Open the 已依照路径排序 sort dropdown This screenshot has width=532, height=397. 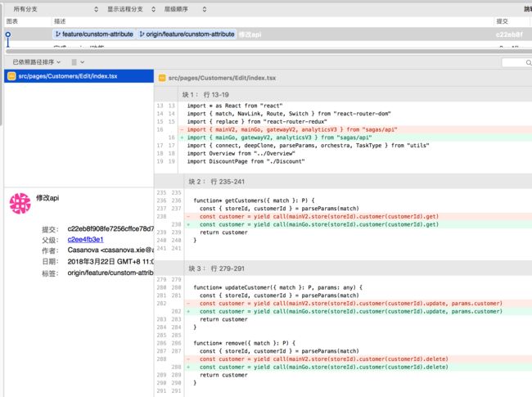(x=37, y=62)
